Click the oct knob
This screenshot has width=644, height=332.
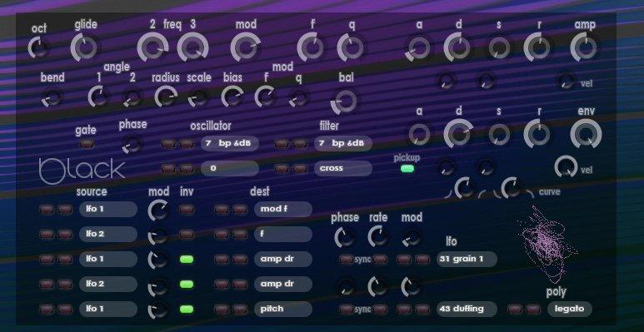(x=38, y=48)
